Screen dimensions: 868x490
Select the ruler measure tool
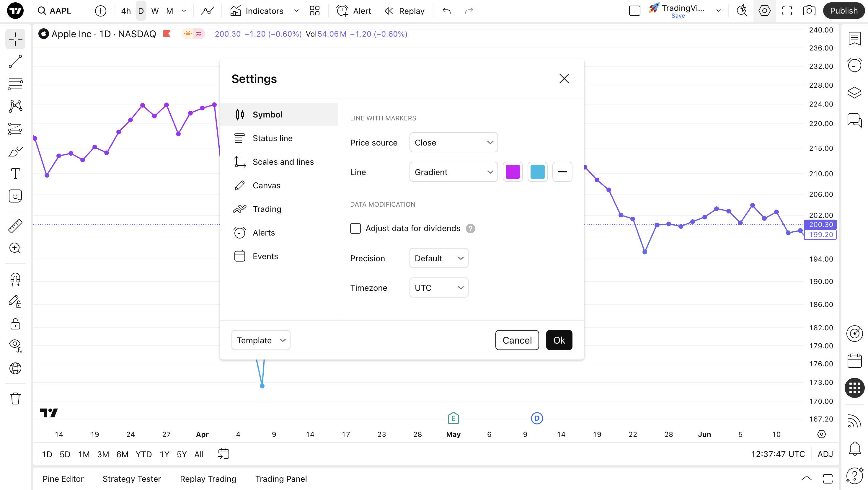point(15,226)
